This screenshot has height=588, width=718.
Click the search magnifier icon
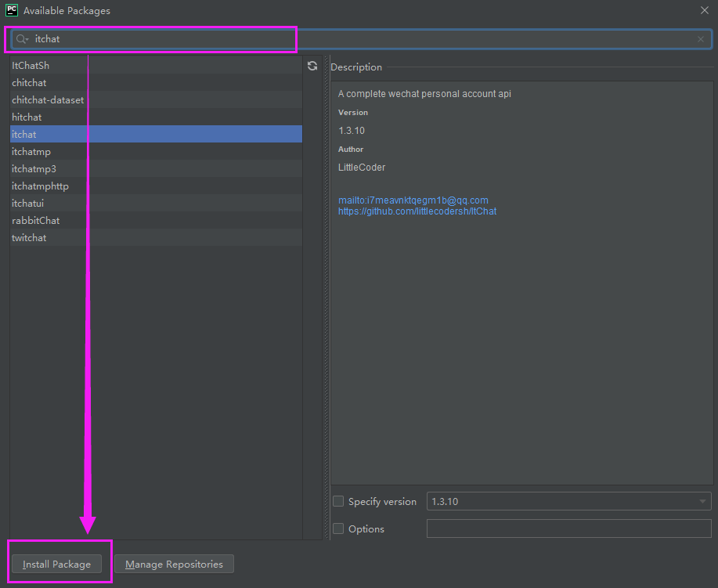(21, 39)
